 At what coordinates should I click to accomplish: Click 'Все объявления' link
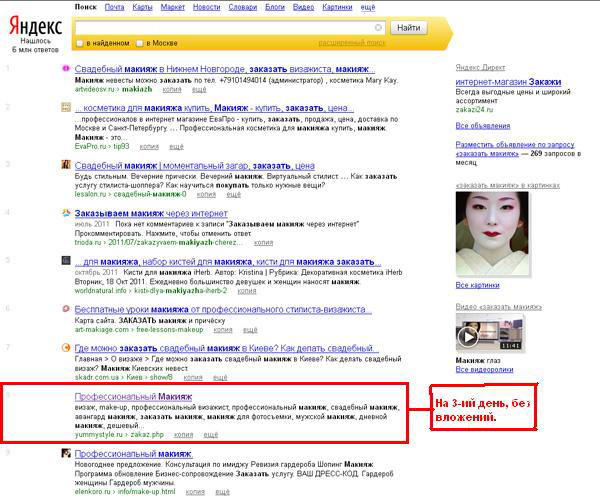click(483, 125)
